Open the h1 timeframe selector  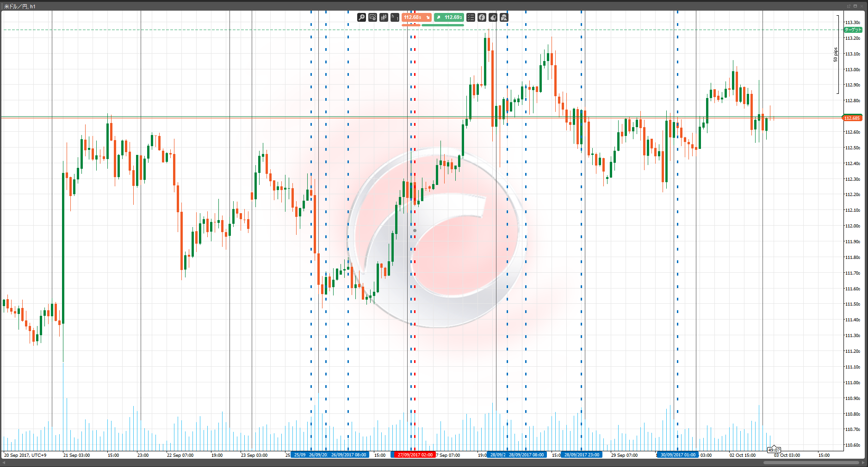[x=395, y=18]
